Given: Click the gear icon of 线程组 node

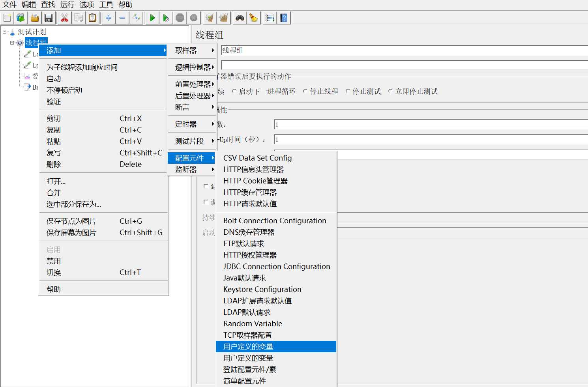Looking at the screenshot, I should click(20, 43).
